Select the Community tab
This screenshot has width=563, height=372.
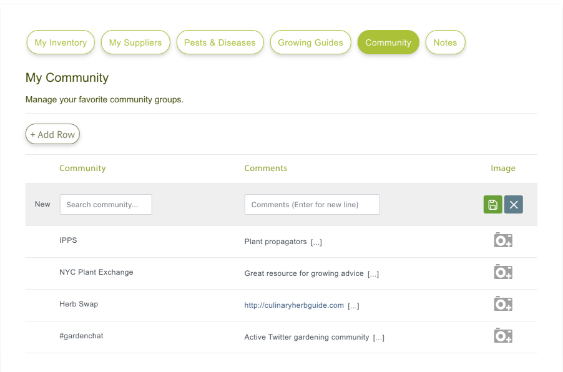[388, 43]
